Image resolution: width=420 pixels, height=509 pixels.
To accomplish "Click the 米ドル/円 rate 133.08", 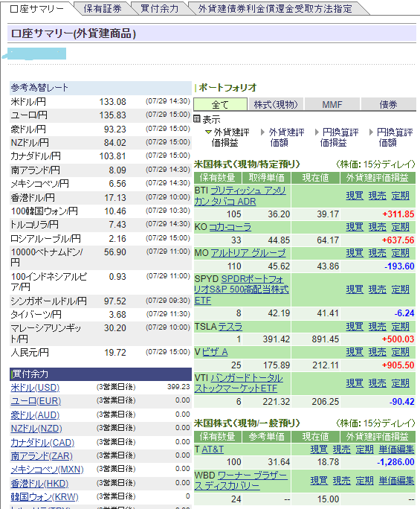I will (x=112, y=102).
